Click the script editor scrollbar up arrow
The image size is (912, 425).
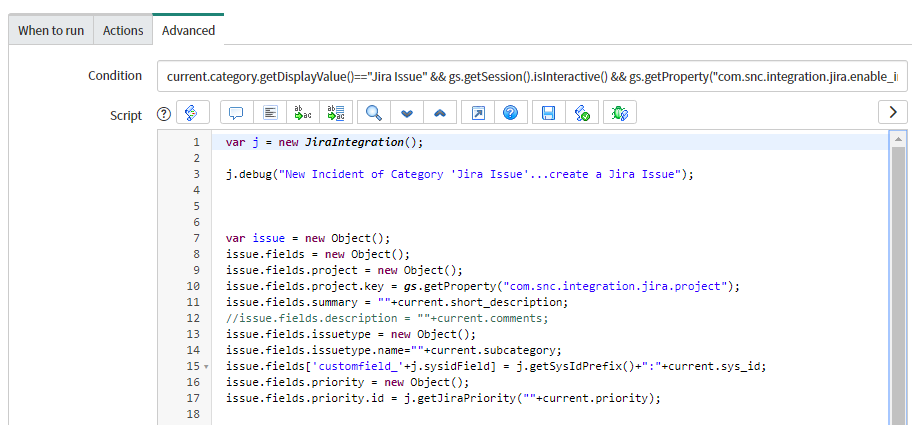coord(898,139)
